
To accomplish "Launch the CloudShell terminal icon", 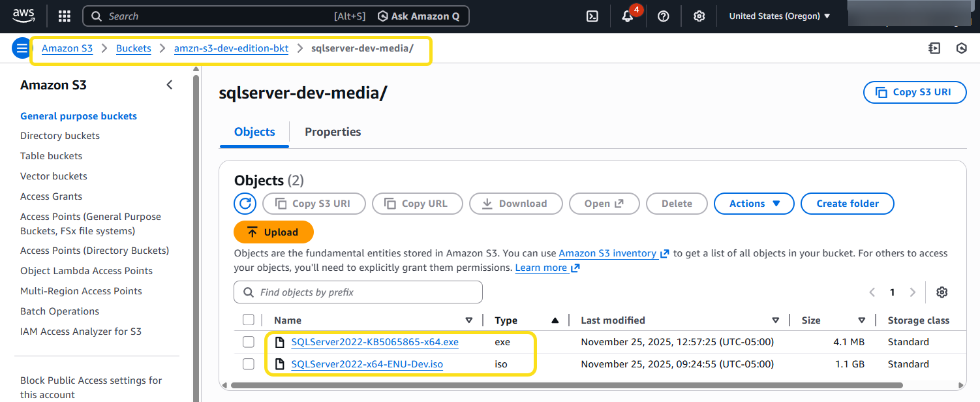I will click(x=592, y=16).
